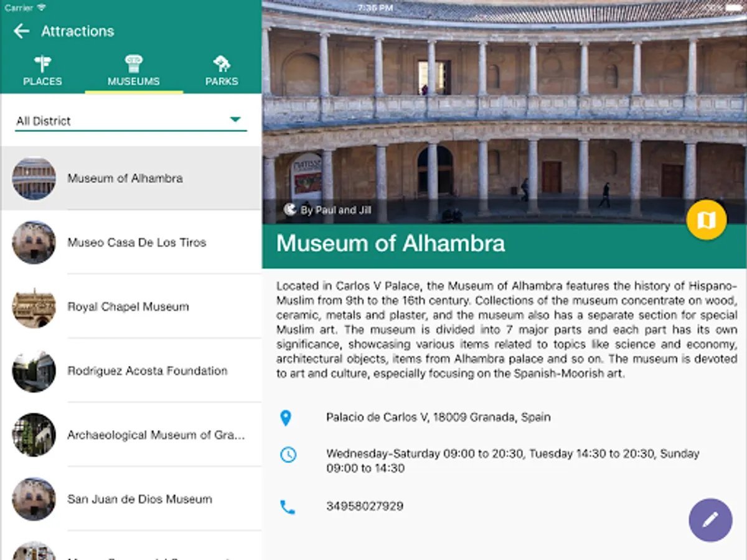Select the Parks tree icon
The height and width of the screenshot is (560, 747).
(x=222, y=63)
